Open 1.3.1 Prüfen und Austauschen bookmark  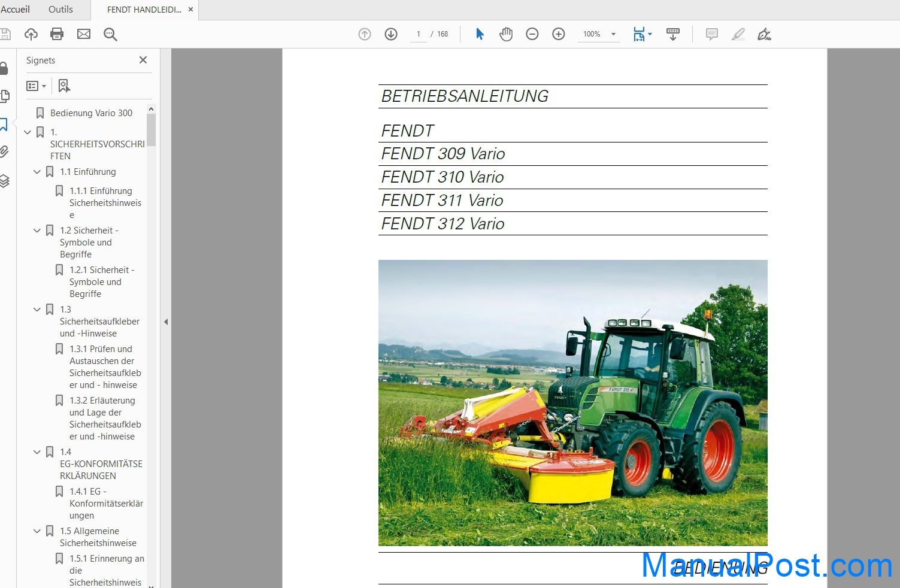point(105,367)
